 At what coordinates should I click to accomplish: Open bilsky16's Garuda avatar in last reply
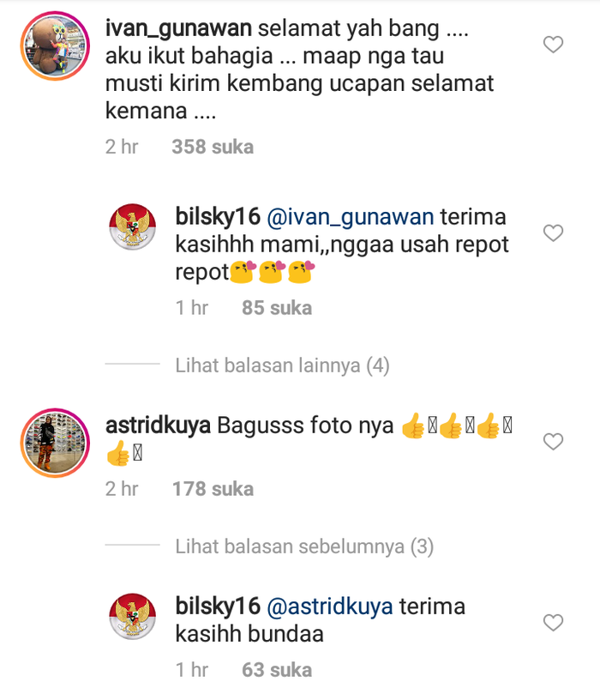133,617
